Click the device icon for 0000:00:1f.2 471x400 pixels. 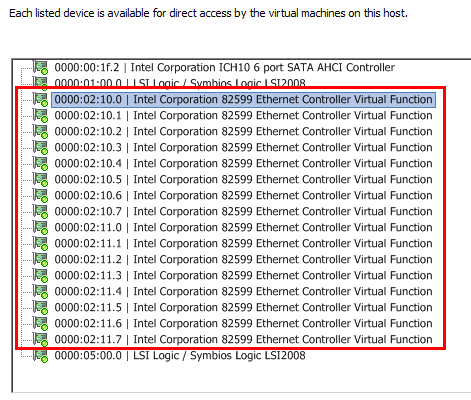(41, 67)
